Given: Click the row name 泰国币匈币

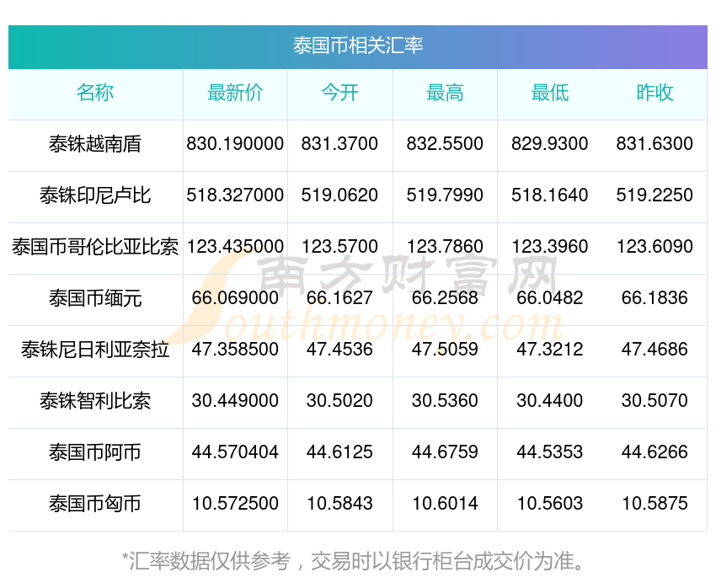Looking at the screenshot, I should click(x=95, y=504).
